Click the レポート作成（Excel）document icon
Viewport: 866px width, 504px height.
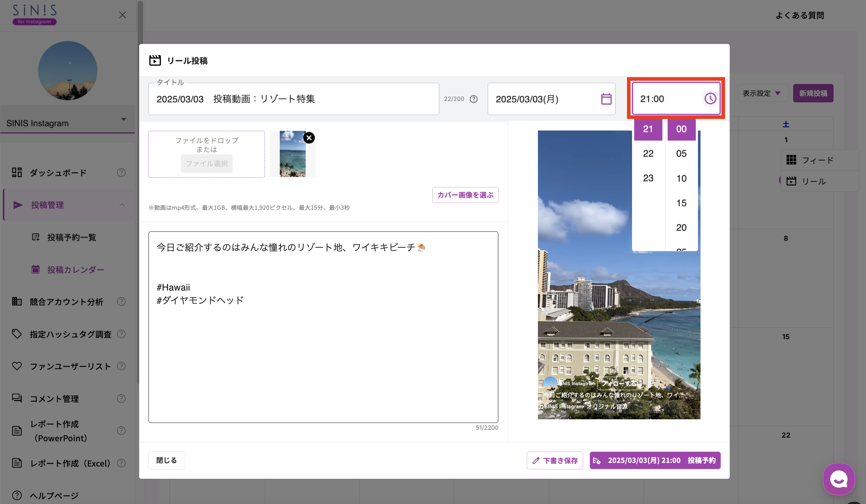click(x=17, y=463)
